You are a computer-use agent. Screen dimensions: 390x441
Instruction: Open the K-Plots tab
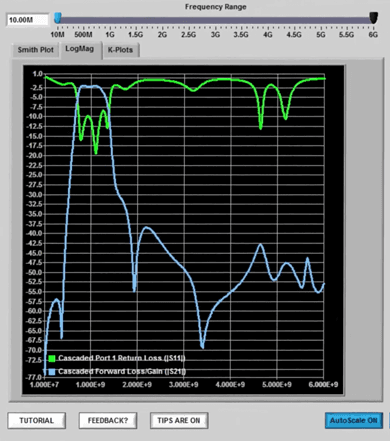click(120, 50)
